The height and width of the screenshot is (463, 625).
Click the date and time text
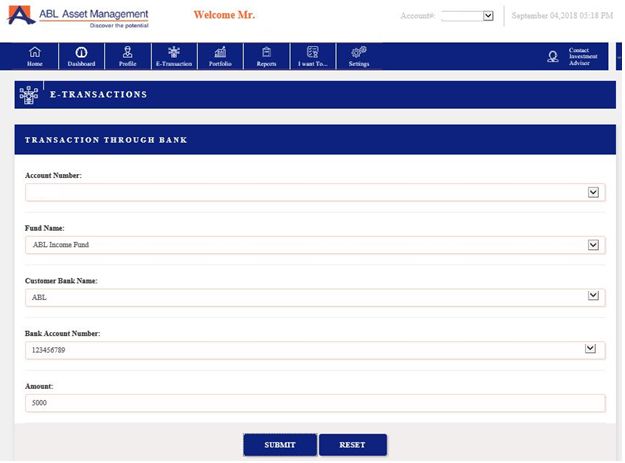point(562,16)
